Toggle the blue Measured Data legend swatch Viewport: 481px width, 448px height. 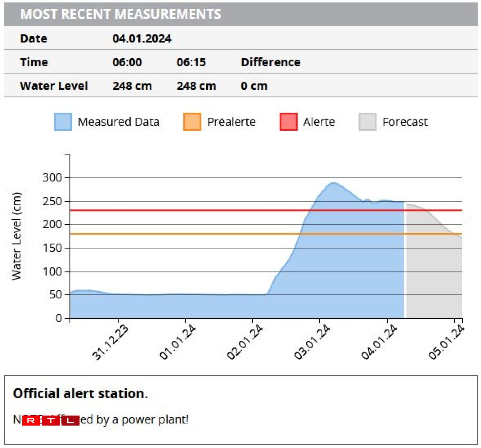click(63, 122)
